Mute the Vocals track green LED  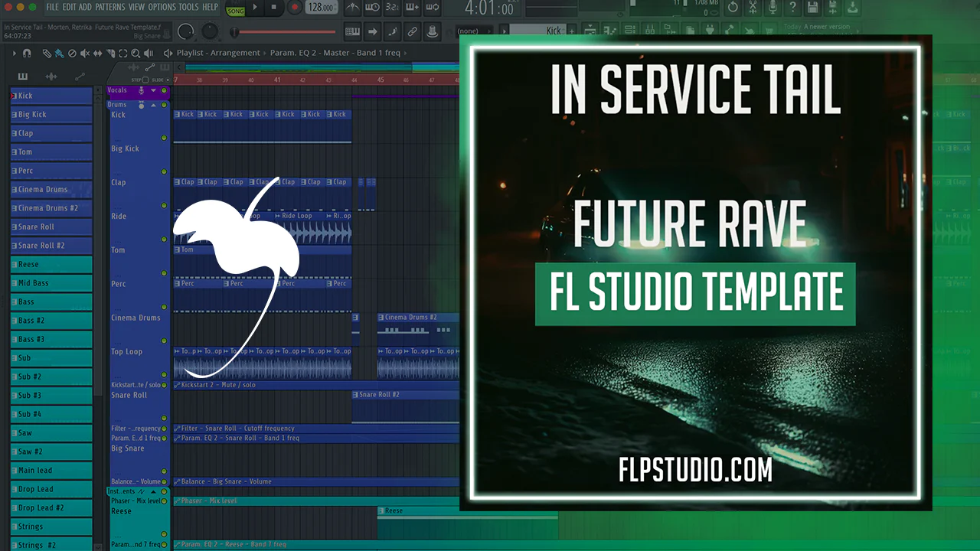click(x=164, y=90)
